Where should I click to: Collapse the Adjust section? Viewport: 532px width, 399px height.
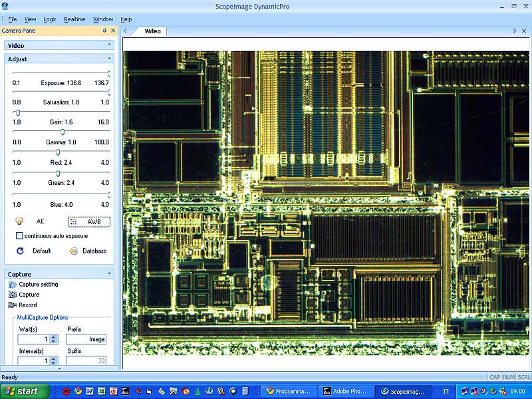(x=109, y=59)
